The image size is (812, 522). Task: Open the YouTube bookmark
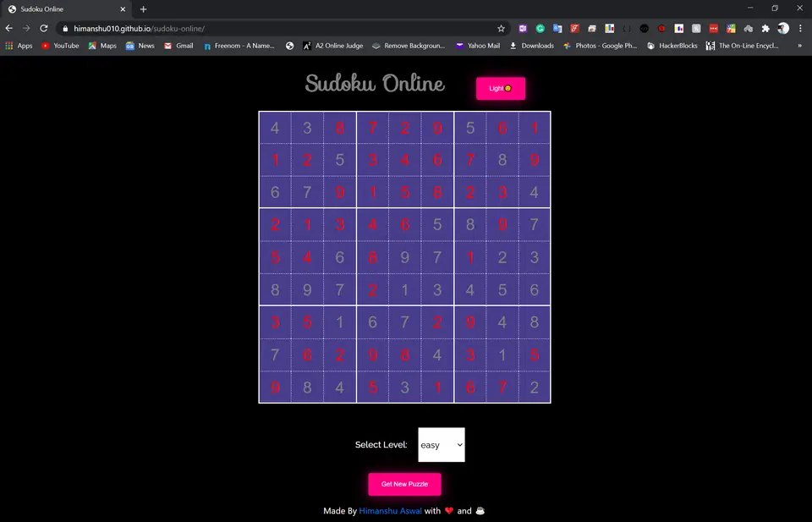coord(60,46)
